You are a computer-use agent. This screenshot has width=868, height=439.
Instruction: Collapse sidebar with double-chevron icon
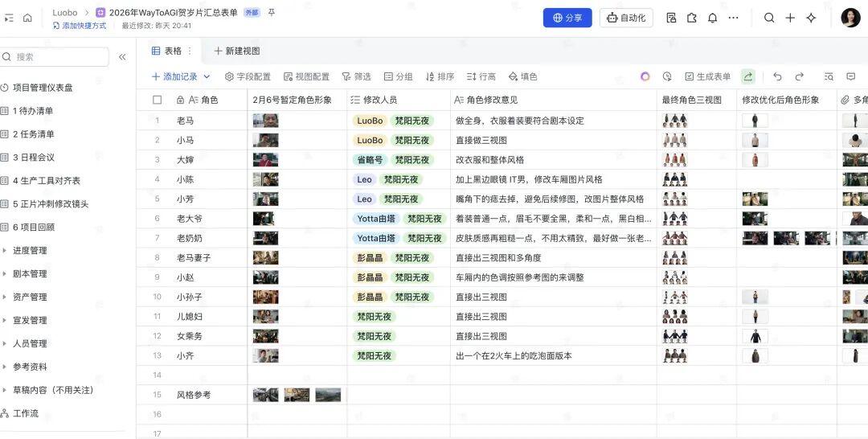[x=122, y=57]
